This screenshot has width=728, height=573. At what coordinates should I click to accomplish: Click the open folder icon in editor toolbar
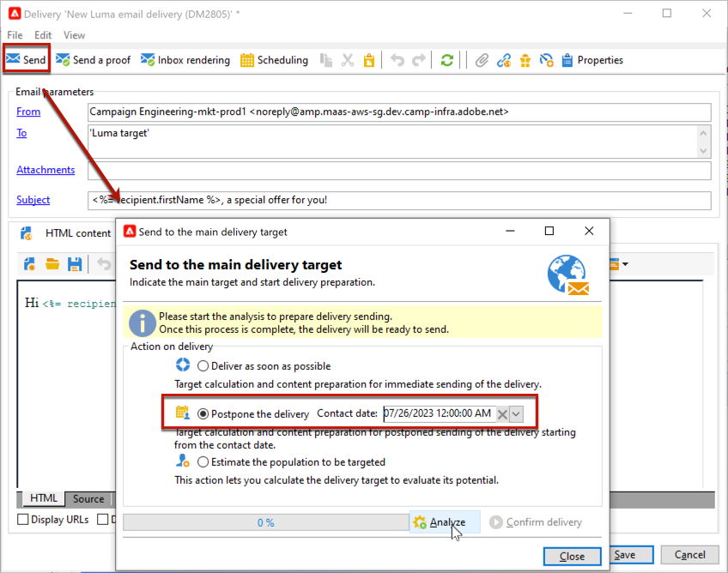(52, 264)
